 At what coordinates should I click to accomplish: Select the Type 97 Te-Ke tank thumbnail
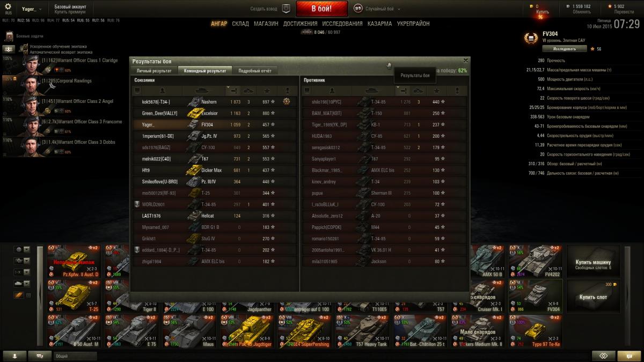point(536,331)
